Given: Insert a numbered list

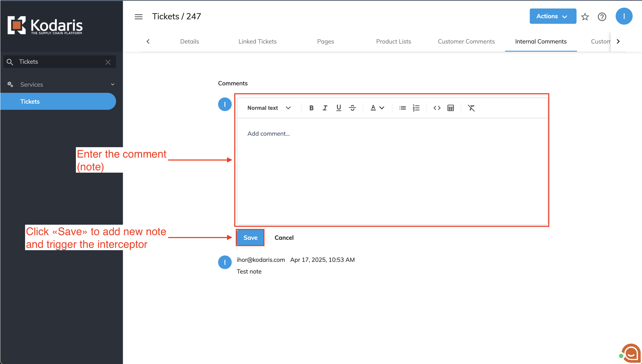Looking at the screenshot, I should tap(416, 108).
